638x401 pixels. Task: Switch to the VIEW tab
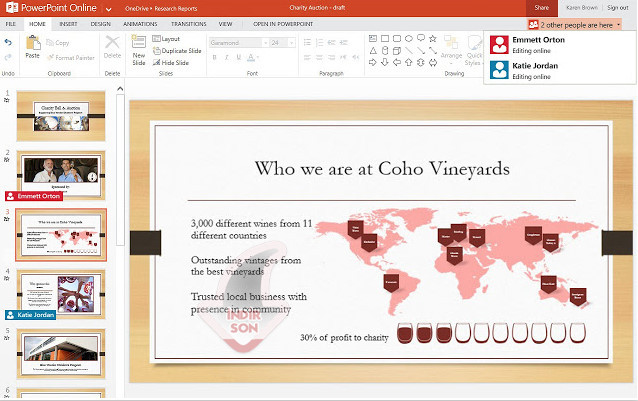pos(225,24)
